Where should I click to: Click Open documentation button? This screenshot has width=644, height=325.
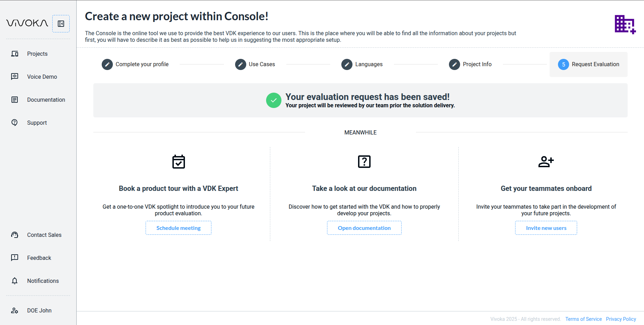tap(364, 228)
